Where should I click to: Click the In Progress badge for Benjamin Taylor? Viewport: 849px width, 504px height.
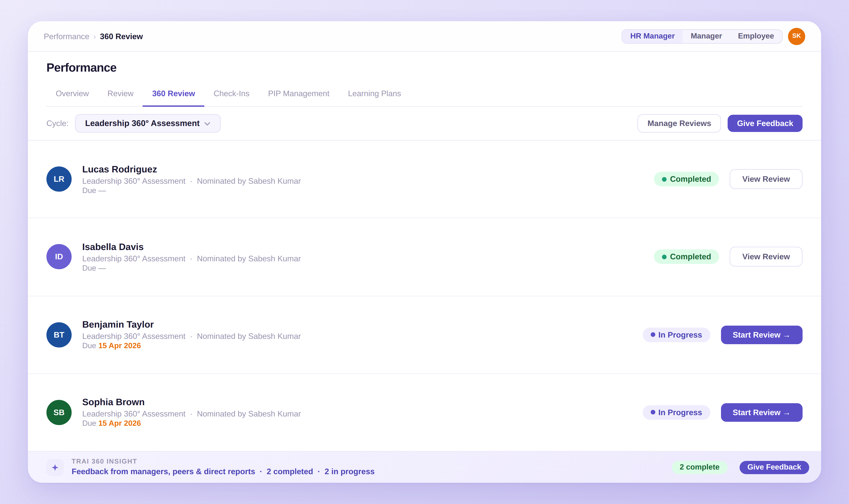click(676, 334)
